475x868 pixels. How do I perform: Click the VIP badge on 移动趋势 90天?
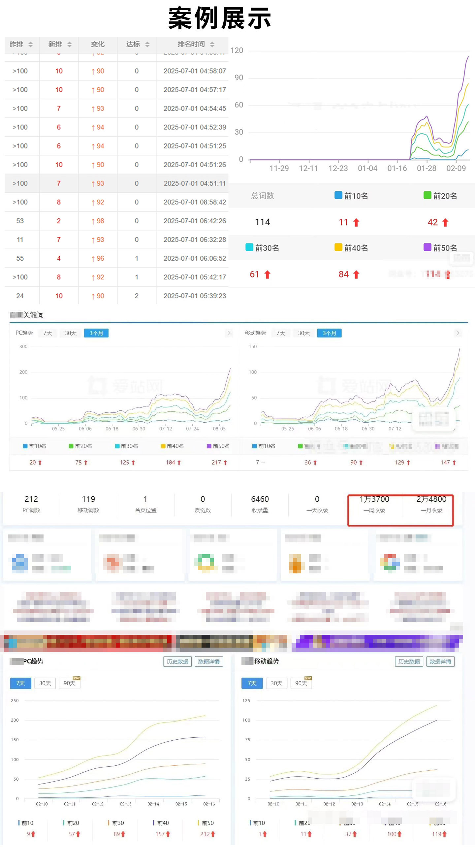(308, 678)
